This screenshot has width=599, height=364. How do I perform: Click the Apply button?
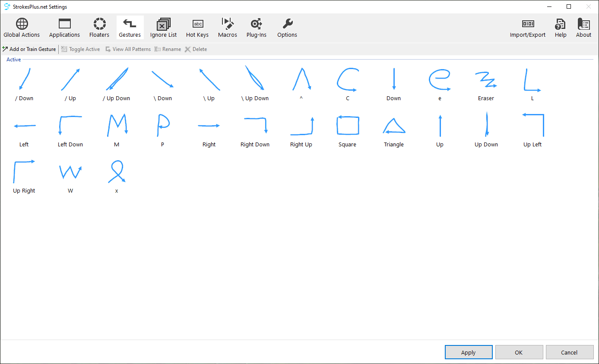[x=469, y=352]
